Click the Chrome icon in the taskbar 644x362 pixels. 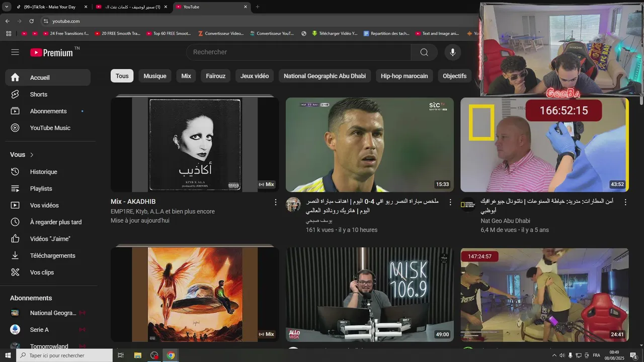click(171, 355)
